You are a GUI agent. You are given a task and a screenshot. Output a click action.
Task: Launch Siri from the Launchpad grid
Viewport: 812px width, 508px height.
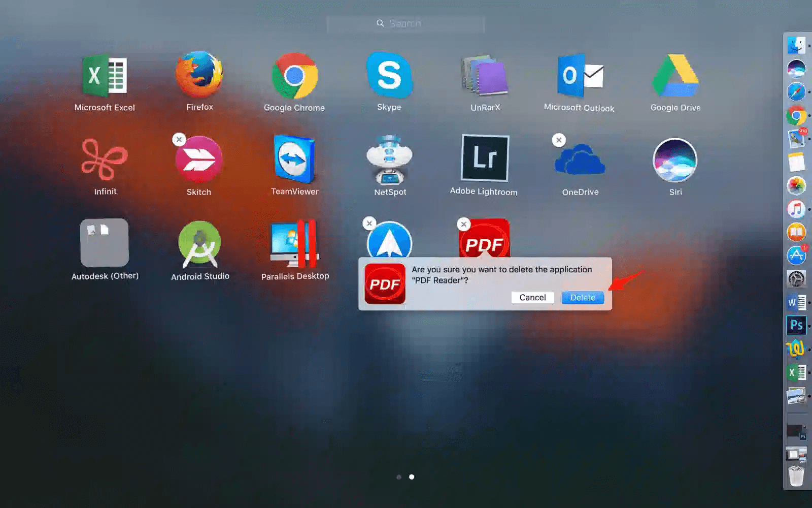(x=675, y=160)
